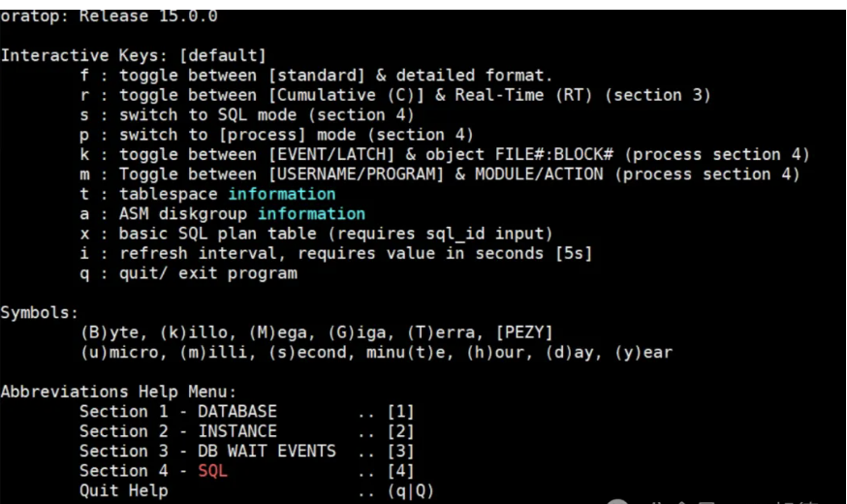Click the cyan 'information' word after ASM diskgroup

[311, 213]
